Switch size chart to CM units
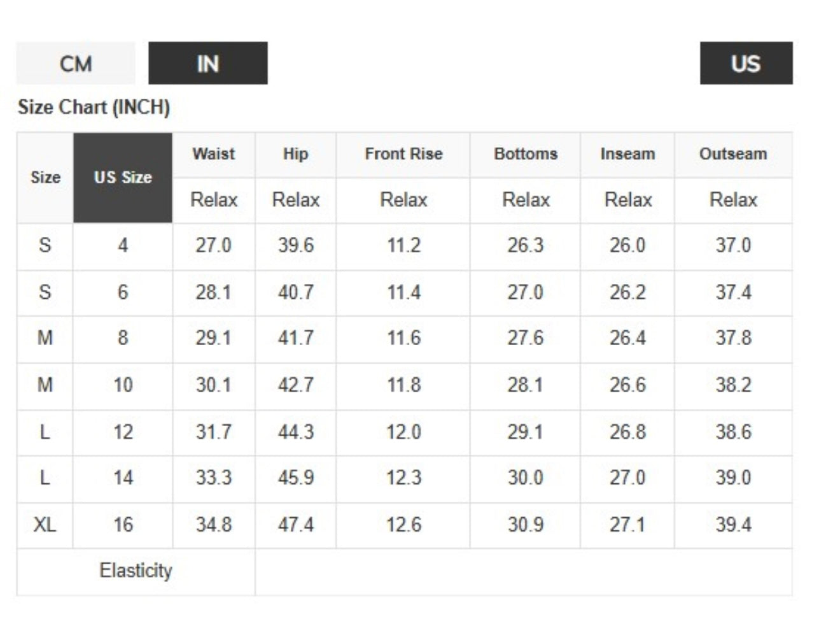 (76, 63)
